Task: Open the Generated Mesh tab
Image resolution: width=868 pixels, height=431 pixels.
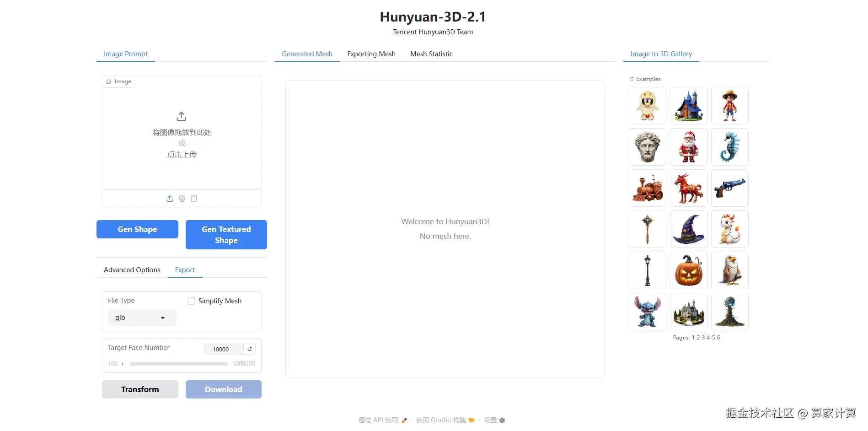Action: 307,54
